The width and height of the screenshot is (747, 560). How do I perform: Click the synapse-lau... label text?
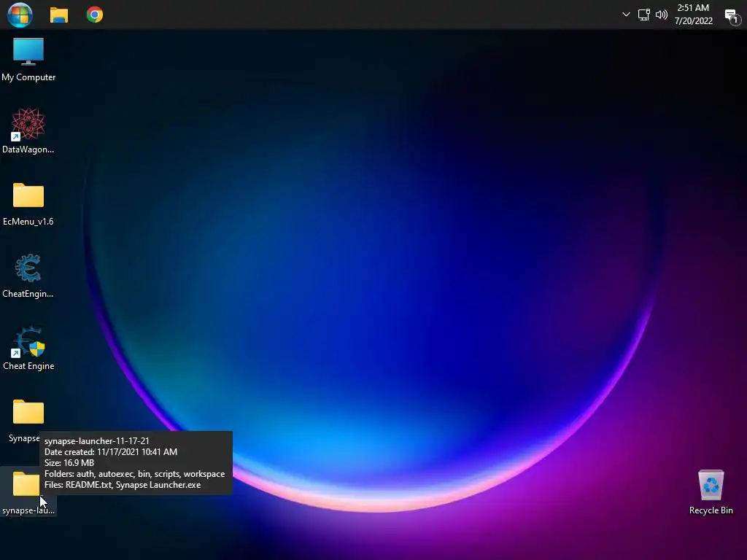click(28, 510)
